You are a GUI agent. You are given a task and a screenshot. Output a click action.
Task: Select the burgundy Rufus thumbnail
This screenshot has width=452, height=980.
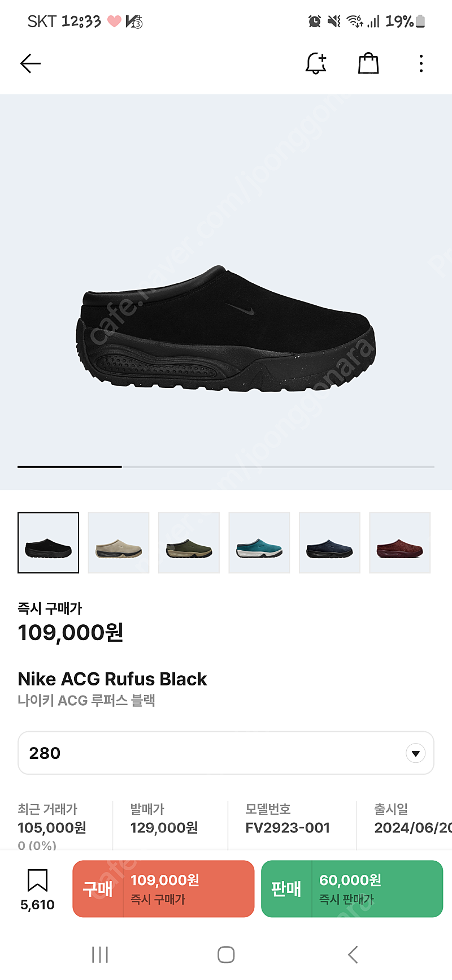click(x=400, y=543)
